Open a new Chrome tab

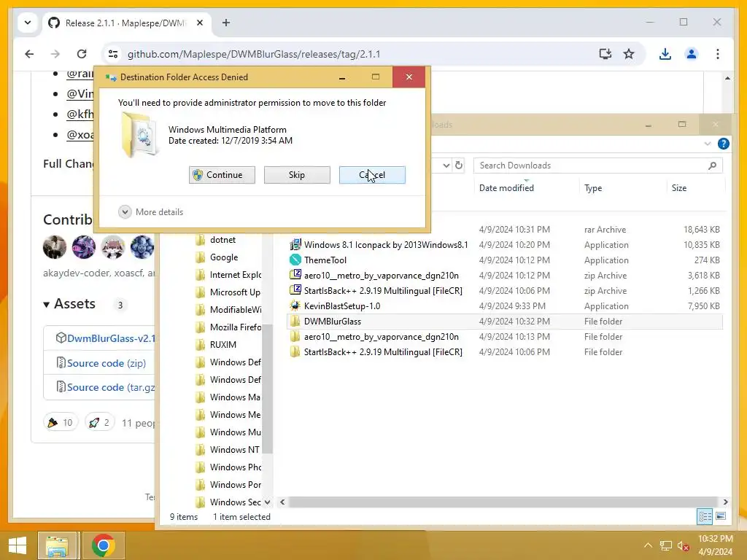[226, 23]
